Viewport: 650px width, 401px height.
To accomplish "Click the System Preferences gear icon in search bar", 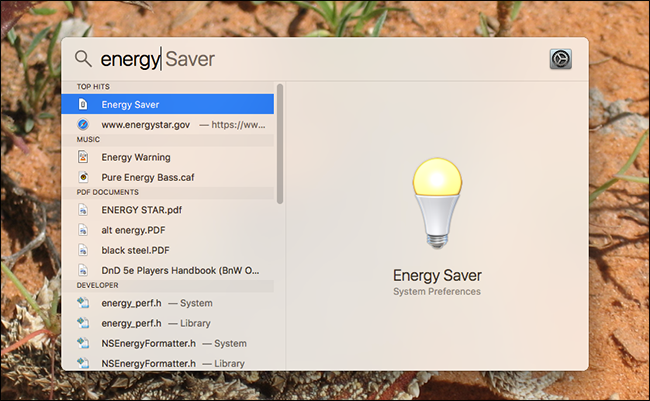I will [x=560, y=59].
